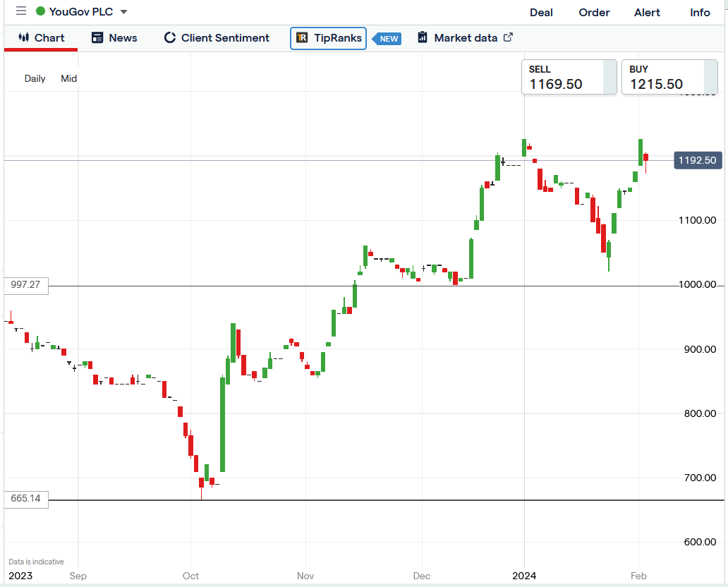Click the Data is indicative notice
The width and height of the screenshot is (728, 587).
click(36, 562)
